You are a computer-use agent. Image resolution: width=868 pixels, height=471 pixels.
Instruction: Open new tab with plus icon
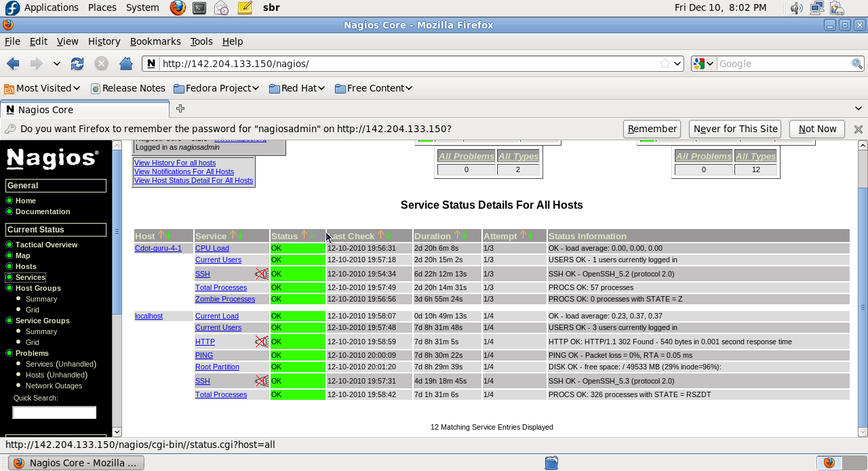tap(180, 108)
